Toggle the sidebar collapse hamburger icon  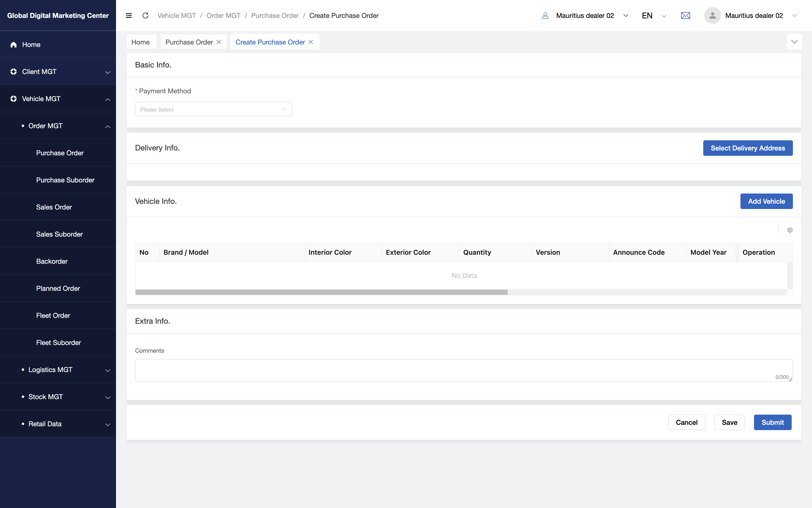[x=129, y=15]
